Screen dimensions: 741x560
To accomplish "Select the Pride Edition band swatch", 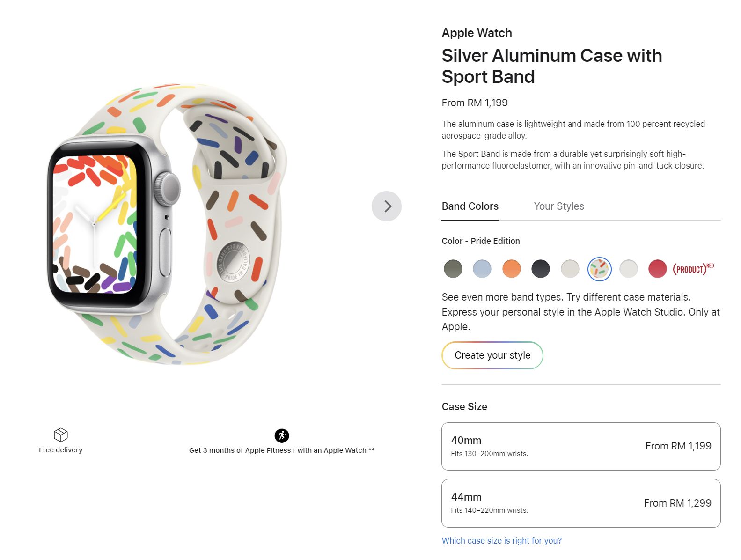I will tap(600, 269).
